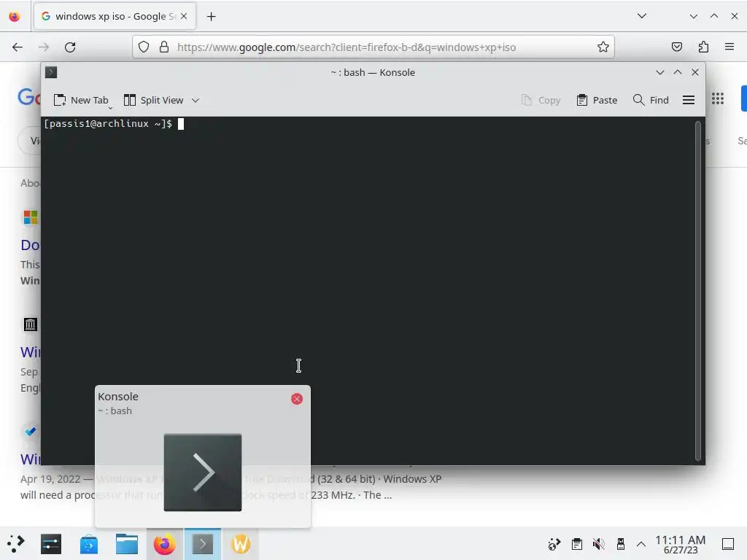
Task: Open Konsole hamburger menu
Action: pyautogui.click(x=689, y=100)
